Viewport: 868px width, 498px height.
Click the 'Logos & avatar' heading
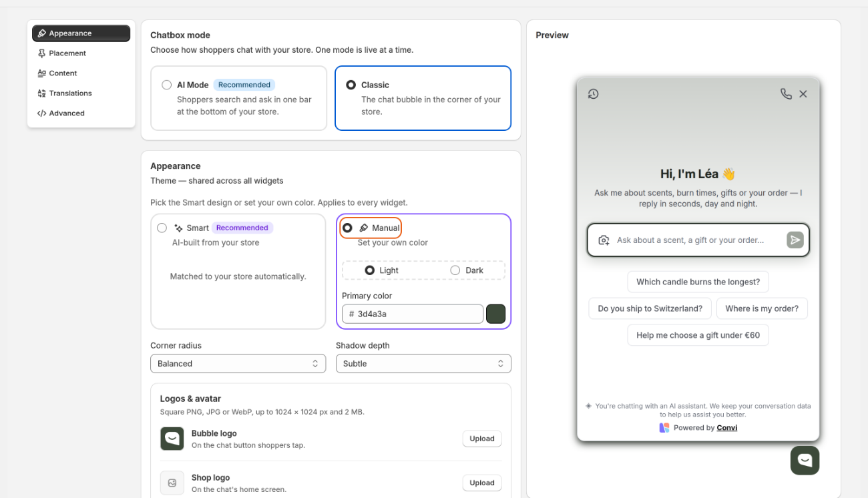click(x=190, y=399)
